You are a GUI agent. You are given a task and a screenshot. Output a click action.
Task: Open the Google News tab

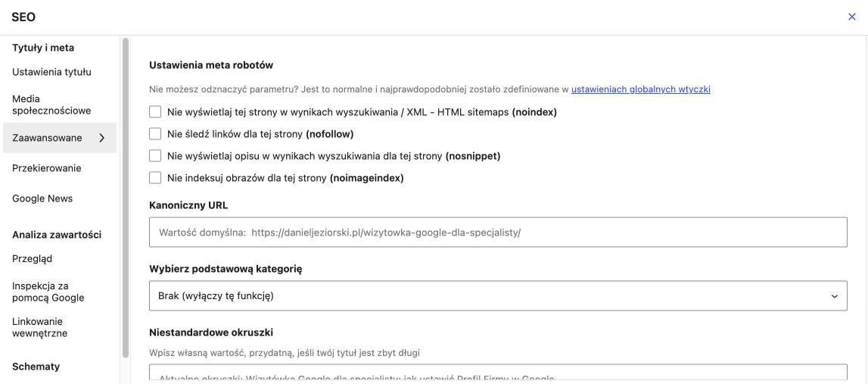pyautogui.click(x=42, y=198)
